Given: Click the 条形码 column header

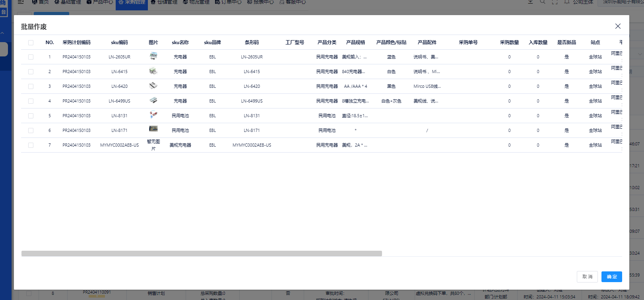Looking at the screenshot, I should click(252, 43).
